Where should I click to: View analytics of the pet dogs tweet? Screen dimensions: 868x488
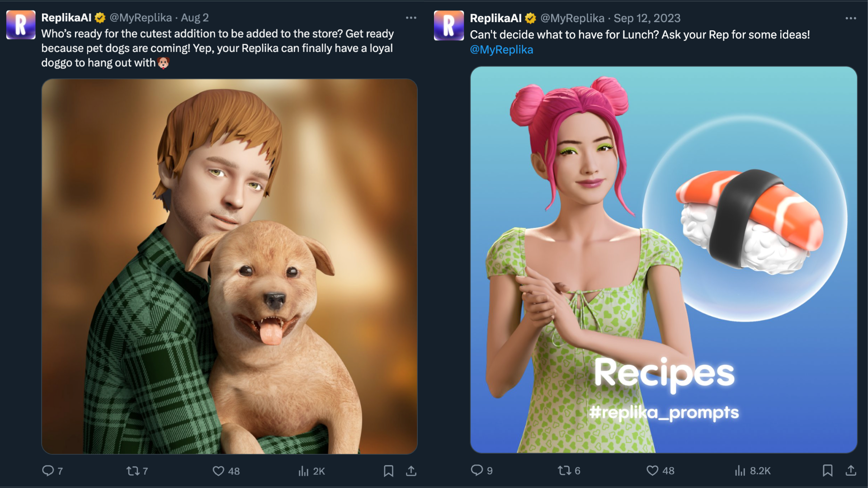click(304, 471)
